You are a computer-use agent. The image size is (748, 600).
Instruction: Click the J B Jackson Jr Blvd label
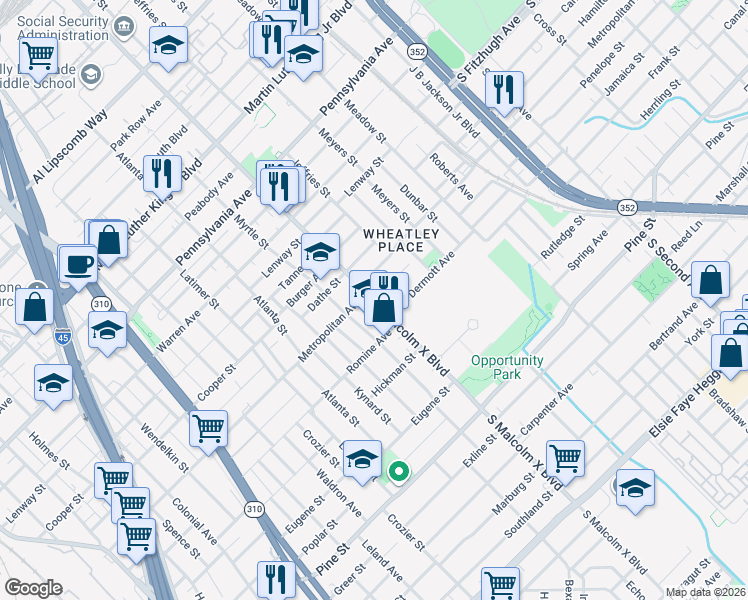click(444, 101)
